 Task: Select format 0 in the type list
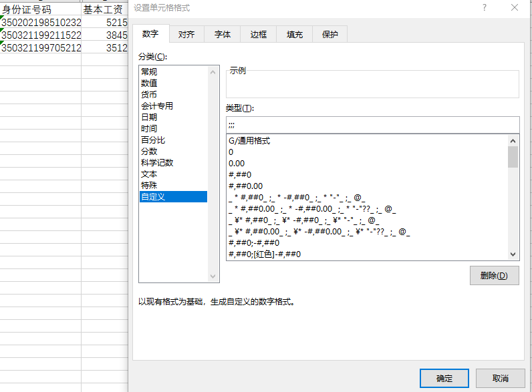pyautogui.click(x=367, y=152)
